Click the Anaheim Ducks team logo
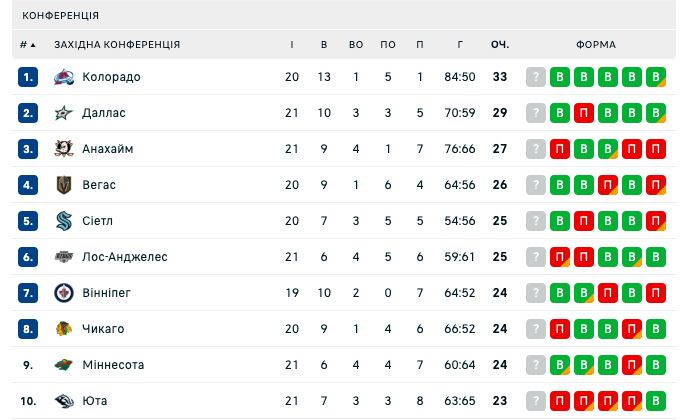 [x=64, y=149]
